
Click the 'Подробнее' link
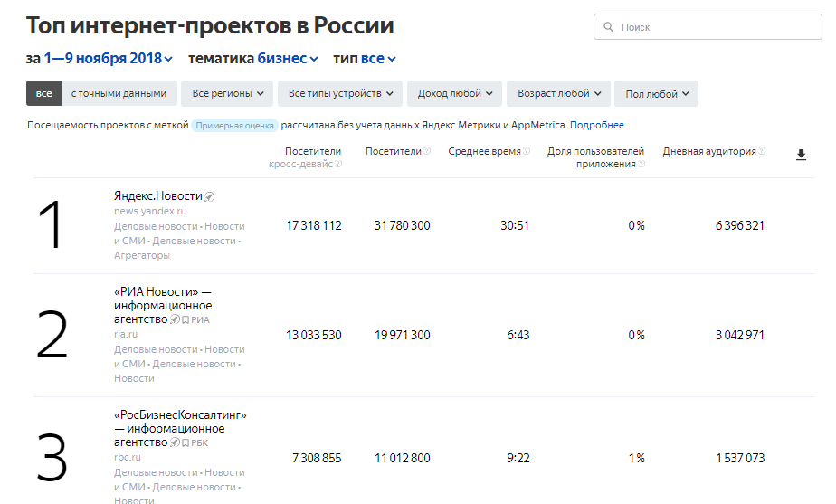pyautogui.click(x=596, y=125)
